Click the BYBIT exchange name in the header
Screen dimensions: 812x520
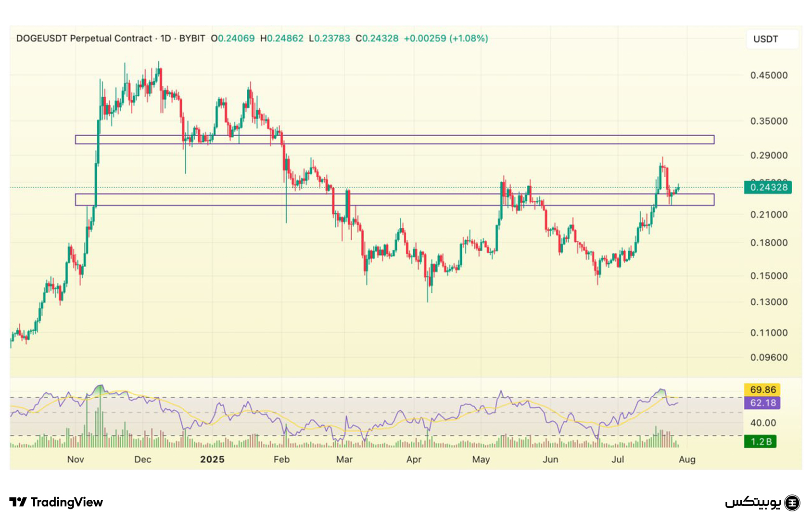tap(192, 39)
